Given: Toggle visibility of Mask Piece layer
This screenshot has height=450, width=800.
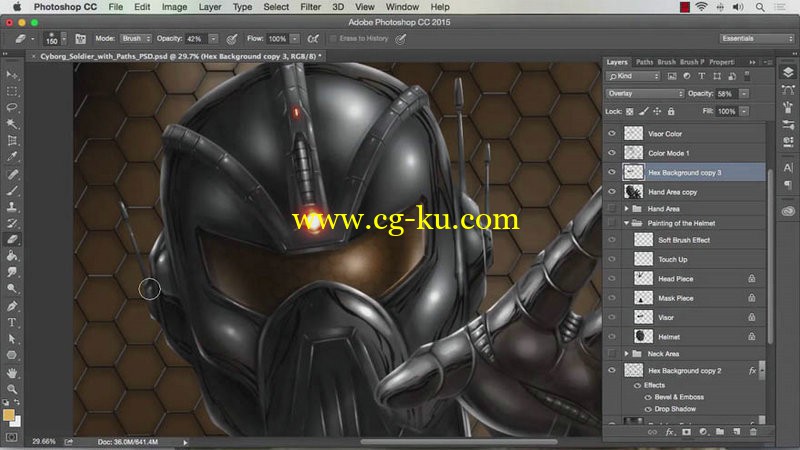Looking at the screenshot, I should pos(612,298).
